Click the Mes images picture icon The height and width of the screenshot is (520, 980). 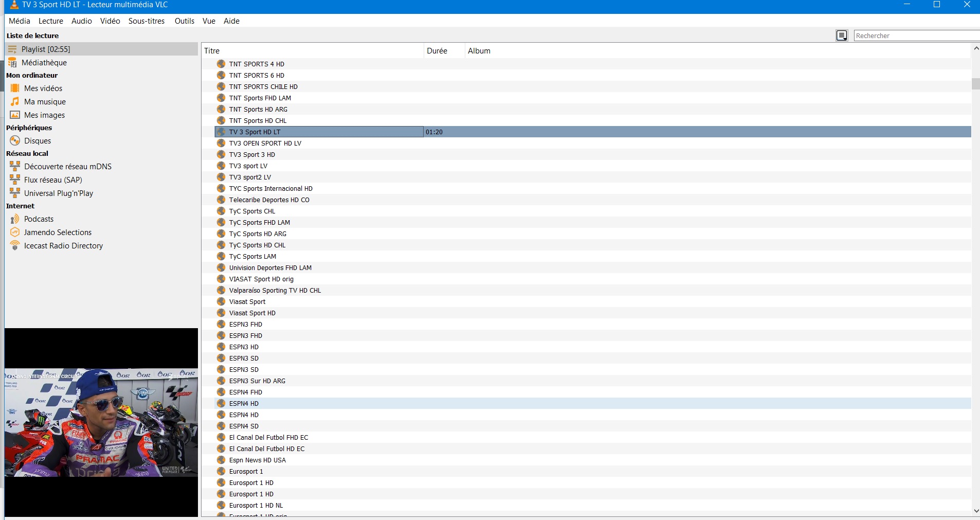coord(15,115)
